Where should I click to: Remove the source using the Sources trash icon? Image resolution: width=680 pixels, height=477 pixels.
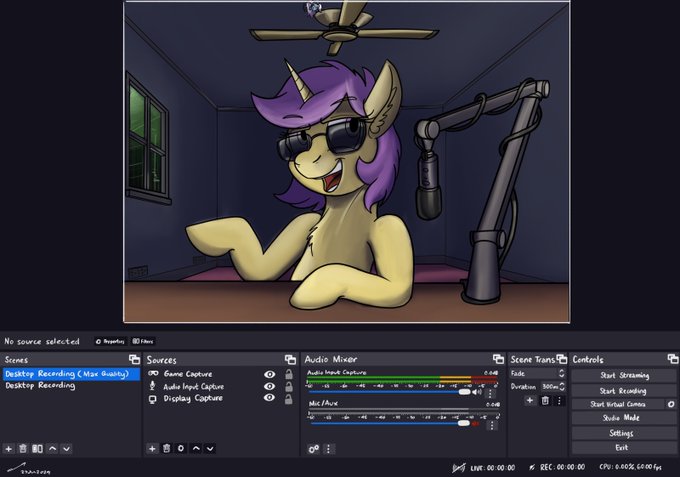pyautogui.click(x=167, y=448)
